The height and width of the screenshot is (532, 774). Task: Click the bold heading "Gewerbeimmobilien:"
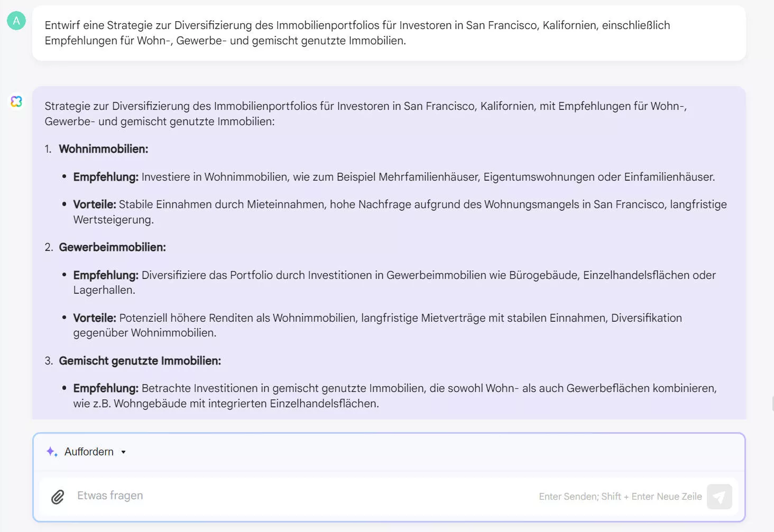click(x=113, y=247)
